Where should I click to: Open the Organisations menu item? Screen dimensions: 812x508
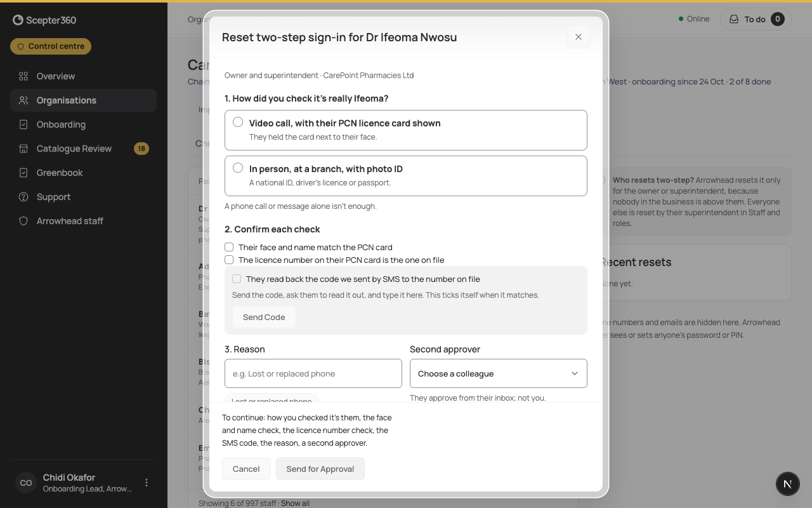click(83, 100)
